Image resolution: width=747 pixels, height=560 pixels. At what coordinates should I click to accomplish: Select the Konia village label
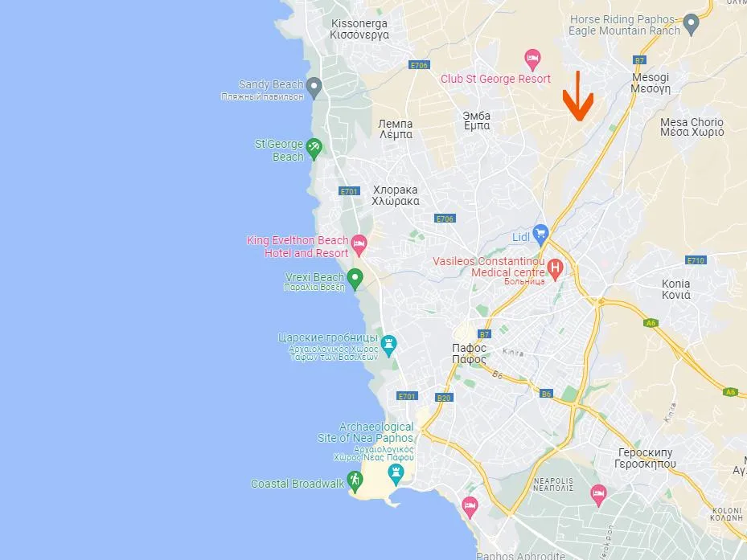(x=676, y=289)
